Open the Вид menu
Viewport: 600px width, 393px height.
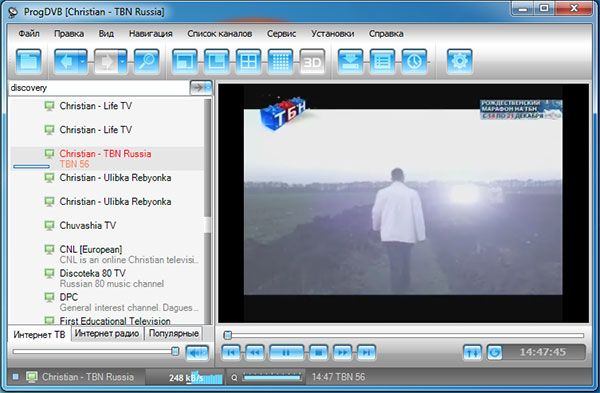coord(106,34)
